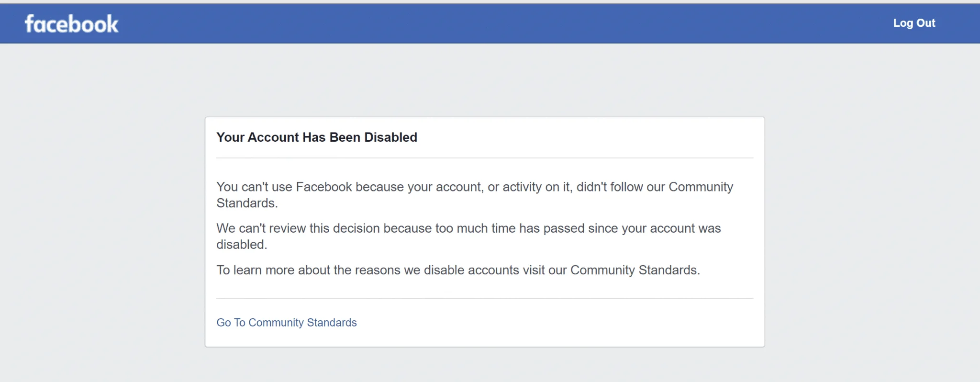Viewport: 980px width, 382px height.
Task: Click the "Your Account Has Been Disabled" heading
Action: pyautogui.click(x=316, y=137)
